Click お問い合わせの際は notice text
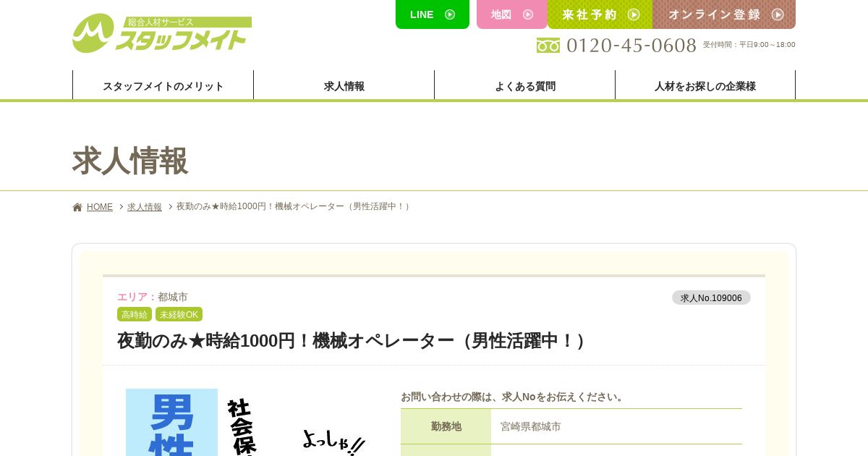This screenshot has width=868, height=456. 514,397
